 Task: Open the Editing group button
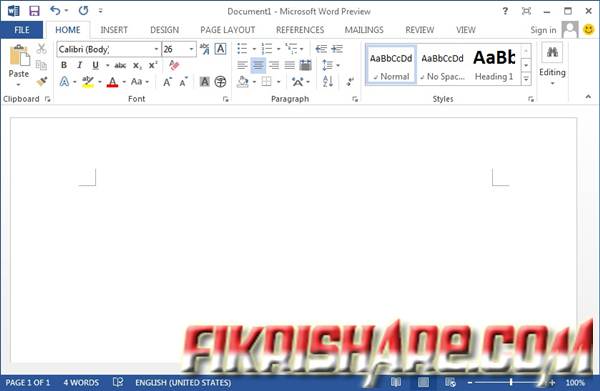pyautogui.click(x=552, y=64)
